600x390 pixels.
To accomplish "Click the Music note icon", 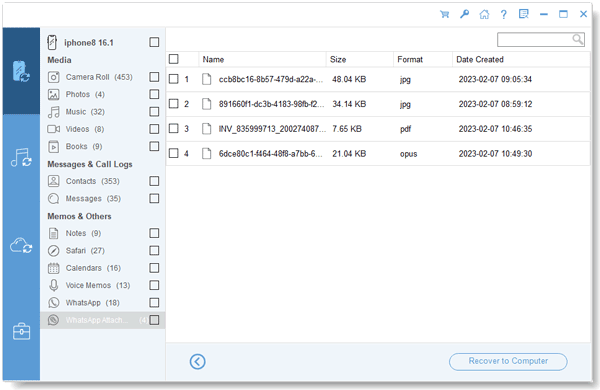I will pos(54,112).
